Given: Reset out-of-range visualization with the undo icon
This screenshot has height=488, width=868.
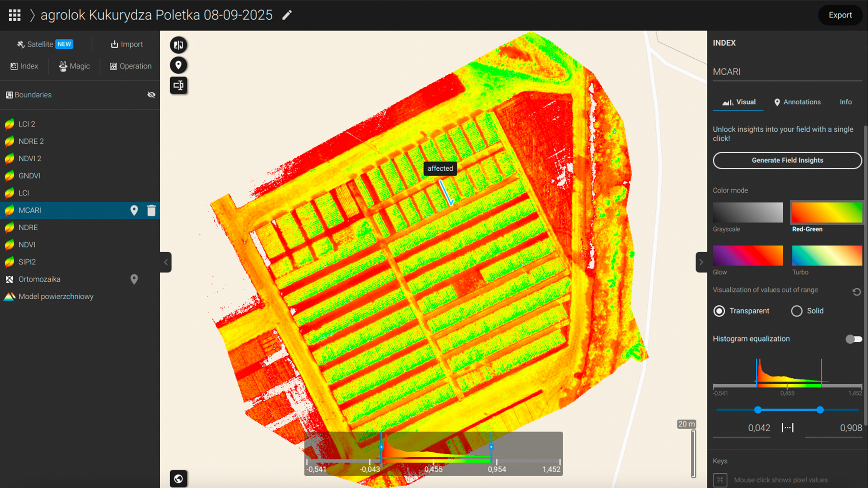Looking at the screenshot, I should [x=856, y=292].
